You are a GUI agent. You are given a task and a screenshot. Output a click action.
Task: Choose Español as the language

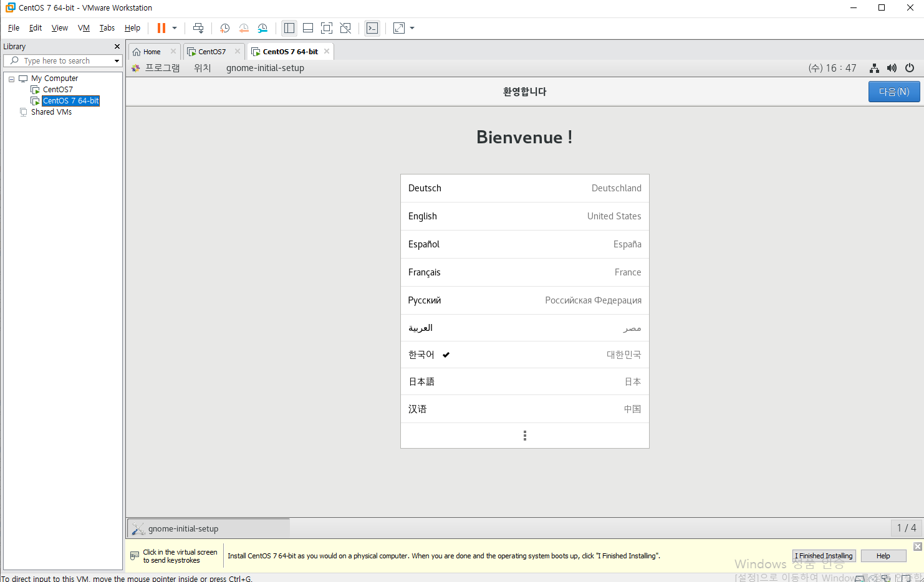(x=525, y=244)
